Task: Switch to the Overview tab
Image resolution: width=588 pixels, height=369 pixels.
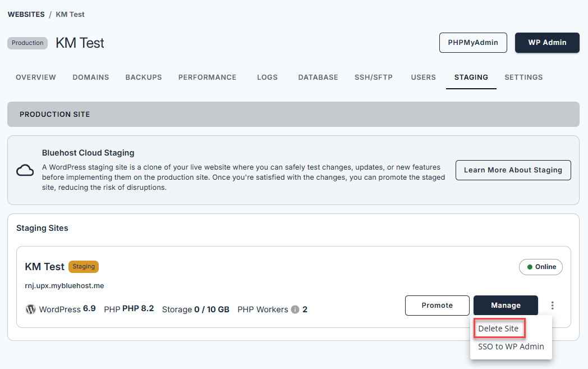Action: pyautogui.click(x=36, y=78)
